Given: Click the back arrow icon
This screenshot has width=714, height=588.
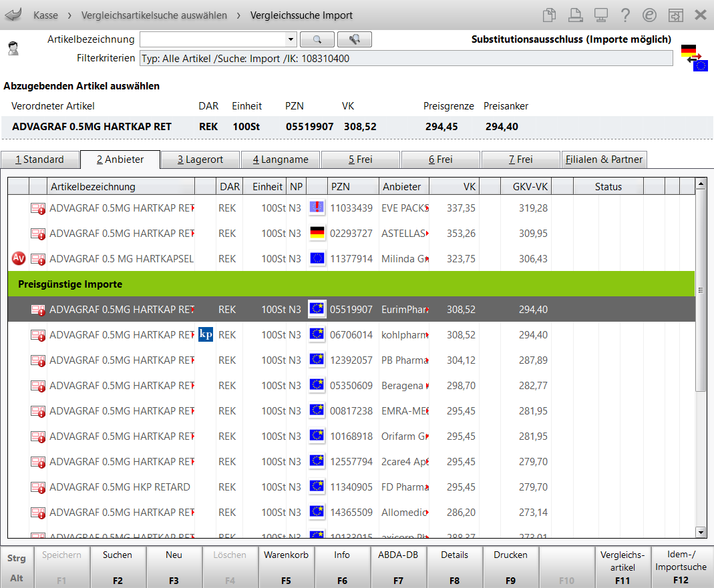Looking at the screenshot, I should (13, 15).
